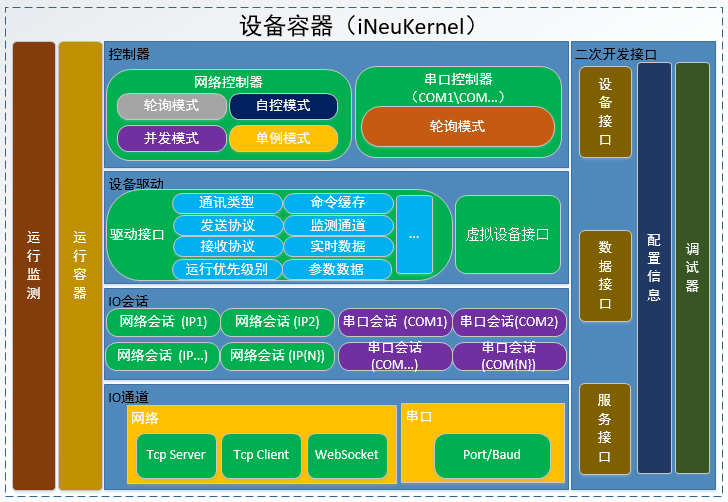Select orange 轮询模式 in 串口控制器
The height and width of the screenshot is (502, 728).
[457, 127]
